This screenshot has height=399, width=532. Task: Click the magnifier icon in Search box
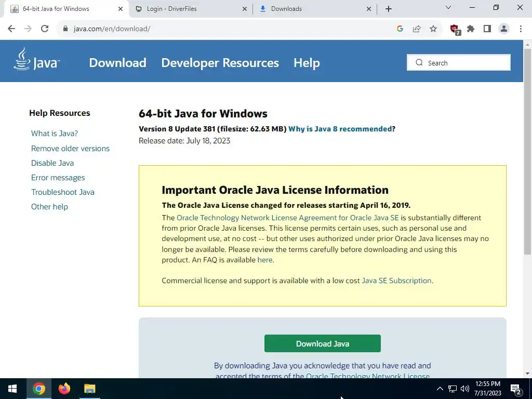click(x=419, y=62)
